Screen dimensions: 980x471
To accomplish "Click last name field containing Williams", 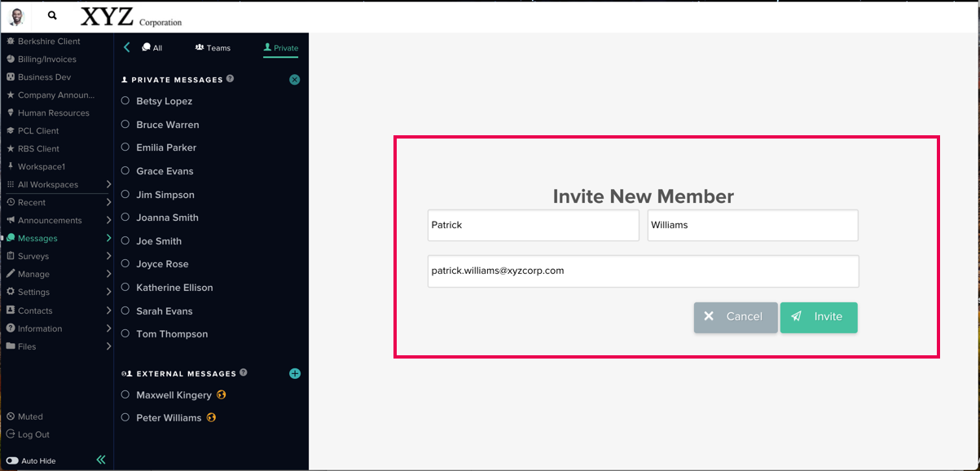I will click(753, 225).
